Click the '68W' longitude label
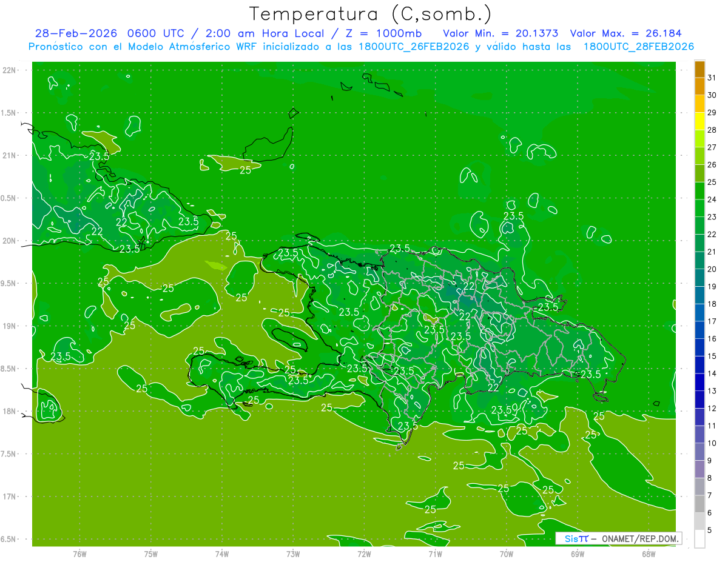The image size is (728, 562). (x=649, y=554)
